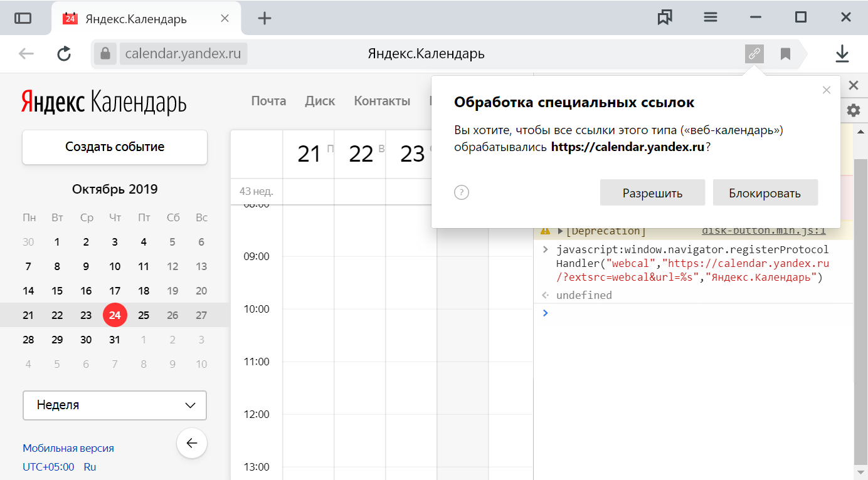Close the DevTools panel
This screenshot has height=480, width=868.
[853, 85]
